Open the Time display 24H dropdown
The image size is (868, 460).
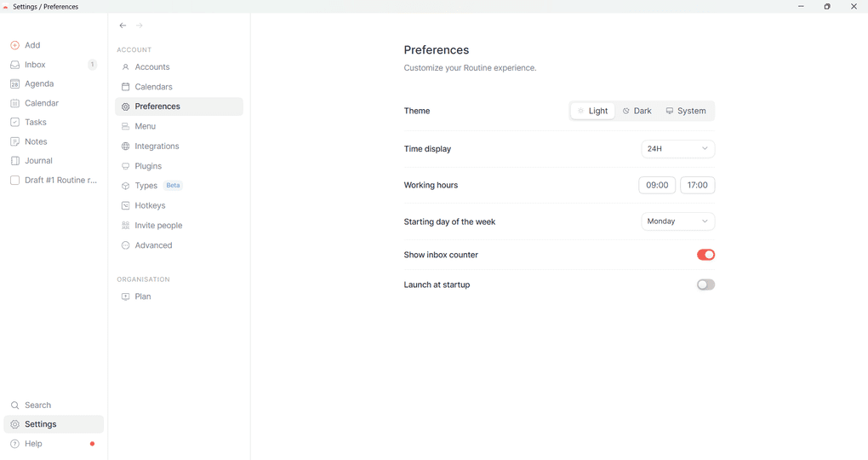coord(678,149)
